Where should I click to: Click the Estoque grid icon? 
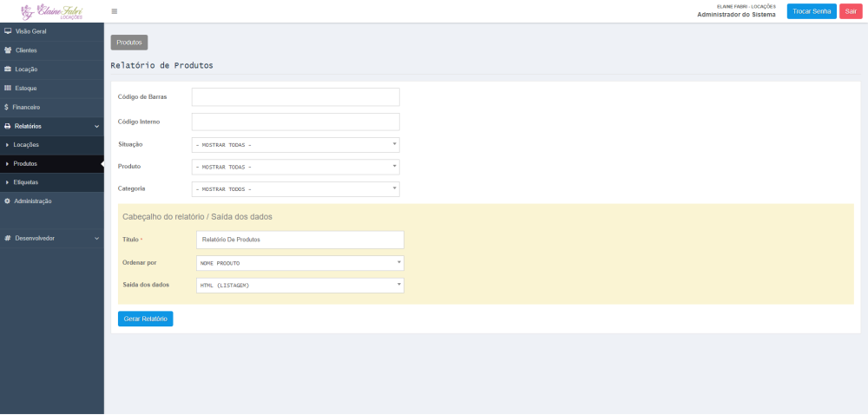point(8,89)
